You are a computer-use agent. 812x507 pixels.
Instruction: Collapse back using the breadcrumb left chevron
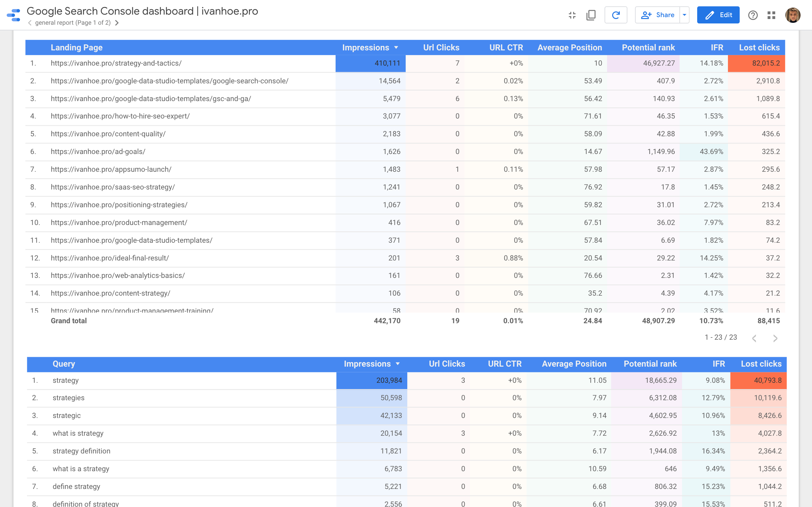(x=29, y=23)
